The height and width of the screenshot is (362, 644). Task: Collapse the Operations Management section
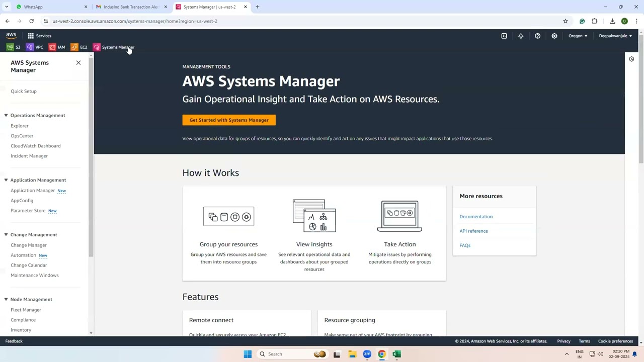6,115
